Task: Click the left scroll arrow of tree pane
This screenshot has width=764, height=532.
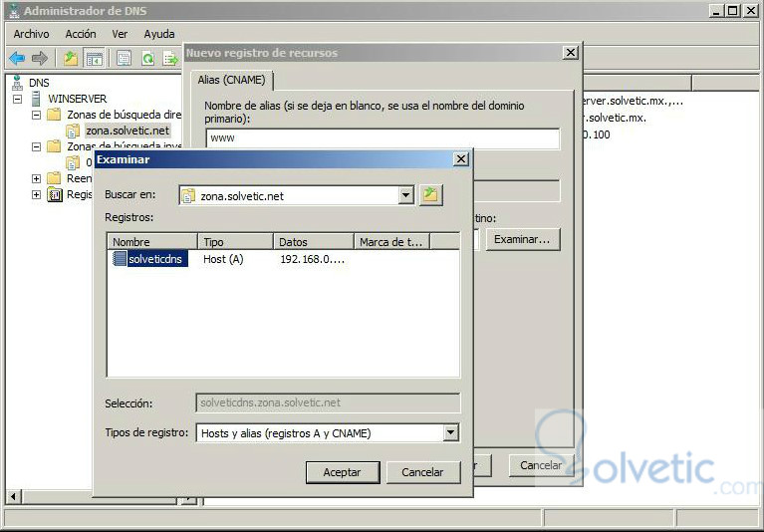Action: pos(13,497)
